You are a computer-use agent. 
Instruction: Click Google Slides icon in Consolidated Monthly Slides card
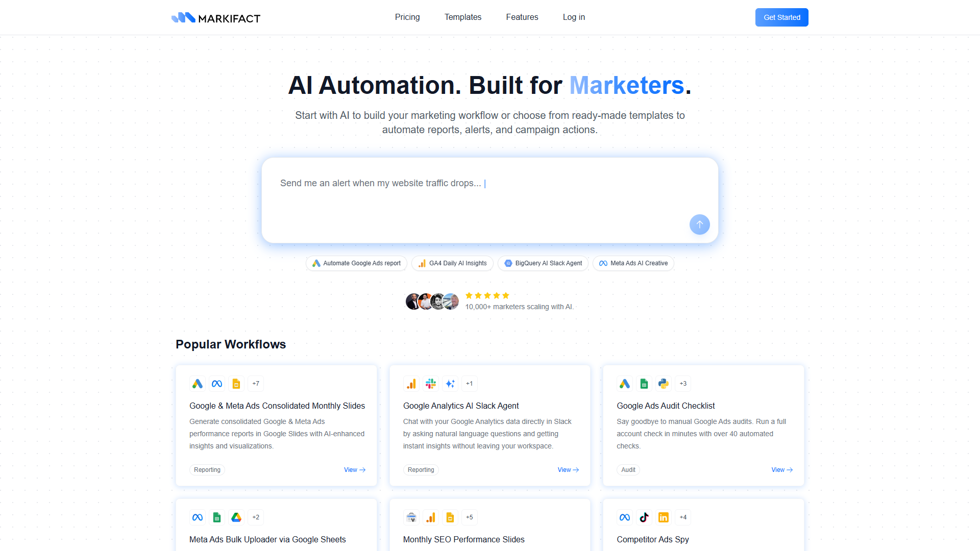point(236,384)
